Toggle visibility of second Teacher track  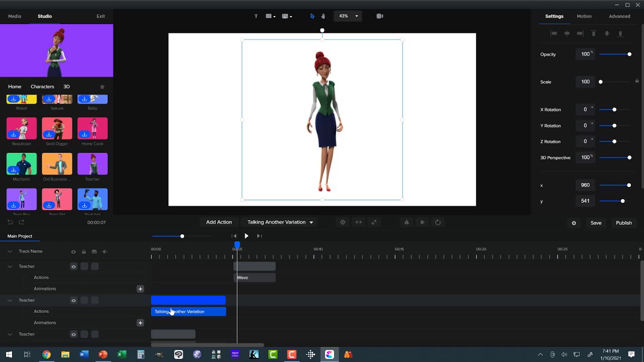[x=73, y=301]
